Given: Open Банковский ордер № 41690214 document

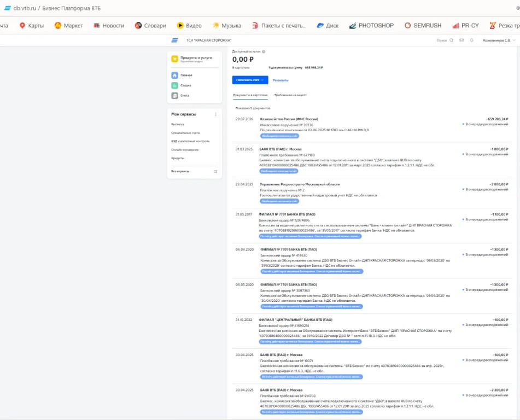Looking at the screenshot, I should pos(372,331).
